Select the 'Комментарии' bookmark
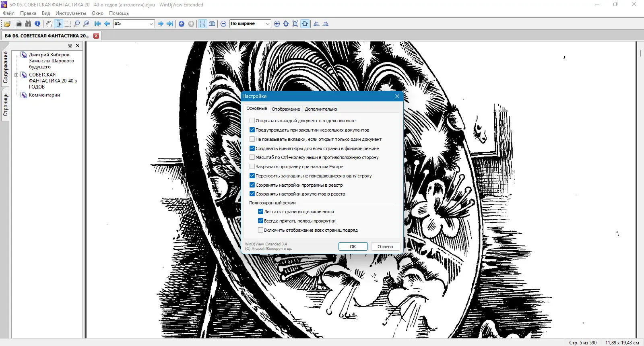Screen dimensions: 644x346 pyautogui.click(x=44, y=95)
